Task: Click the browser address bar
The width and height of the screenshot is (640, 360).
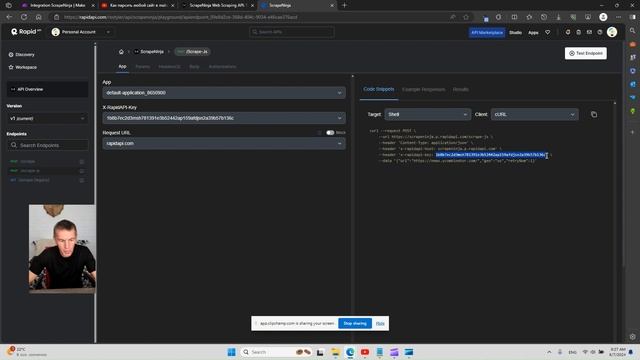Action: click(253, 17)
